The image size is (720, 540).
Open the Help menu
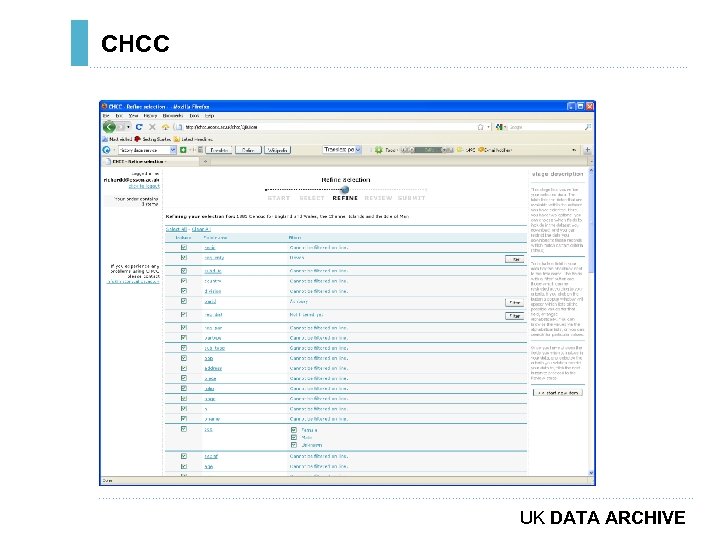pos(209,116)
